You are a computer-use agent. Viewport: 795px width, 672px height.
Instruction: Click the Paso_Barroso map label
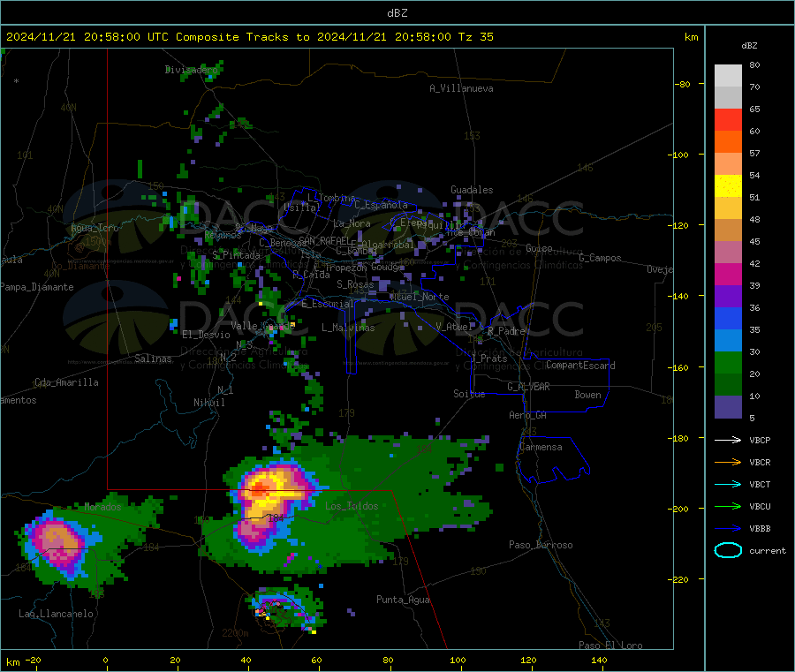[x=541, y=545]
